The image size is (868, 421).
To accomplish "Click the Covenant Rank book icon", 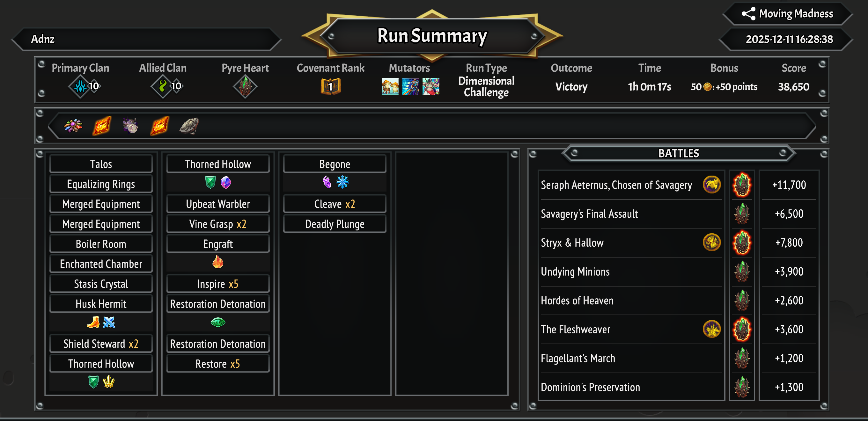I will click(330, 87).
